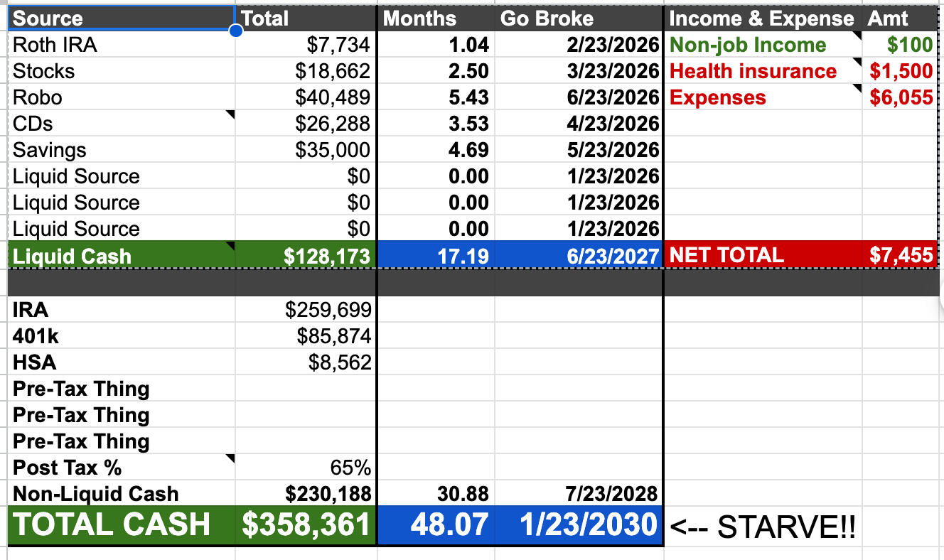Select the final go-broke date 1/23/2030
Image resolution: width=944 pixels, height=560 pixels.
(x=579, y=526)
